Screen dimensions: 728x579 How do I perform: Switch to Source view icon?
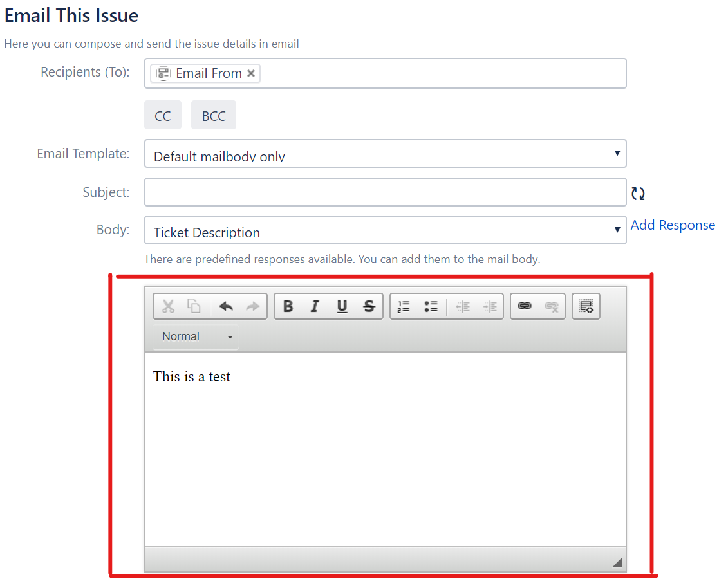click(586, 306)
